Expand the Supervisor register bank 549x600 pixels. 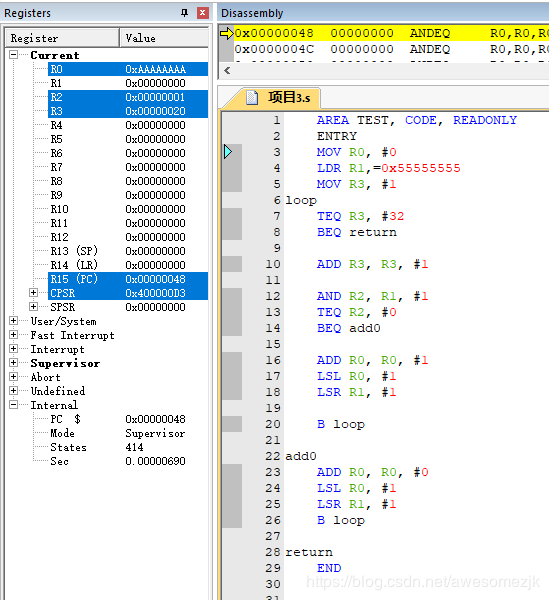click(x=13, y=363)
